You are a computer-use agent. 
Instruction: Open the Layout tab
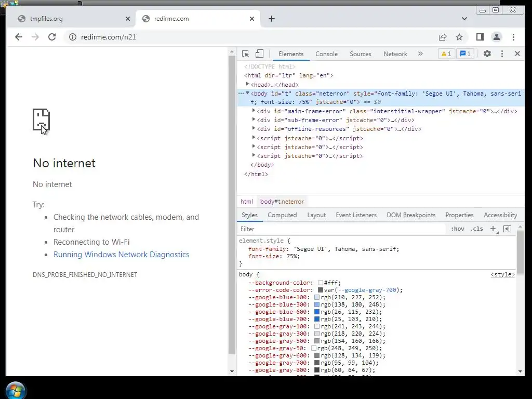[x=316, y=215]
